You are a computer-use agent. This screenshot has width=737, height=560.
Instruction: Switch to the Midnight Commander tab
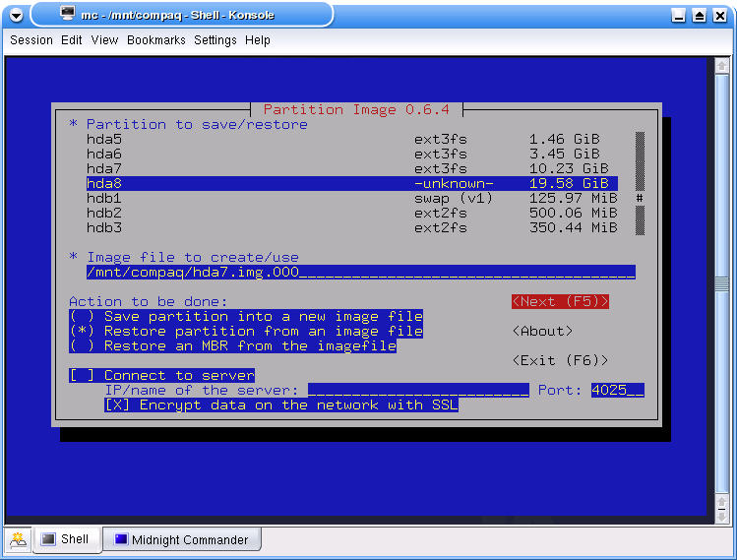coord(182,539)
